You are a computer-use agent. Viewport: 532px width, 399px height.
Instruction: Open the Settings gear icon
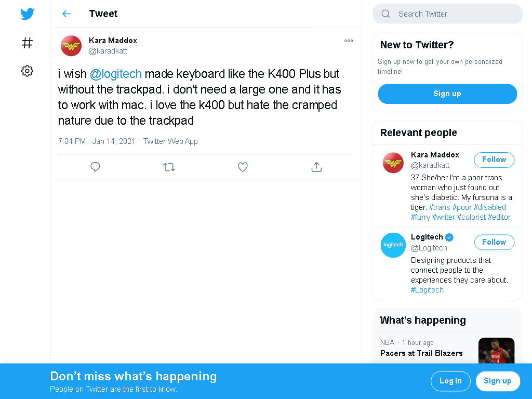pos(27,71)
